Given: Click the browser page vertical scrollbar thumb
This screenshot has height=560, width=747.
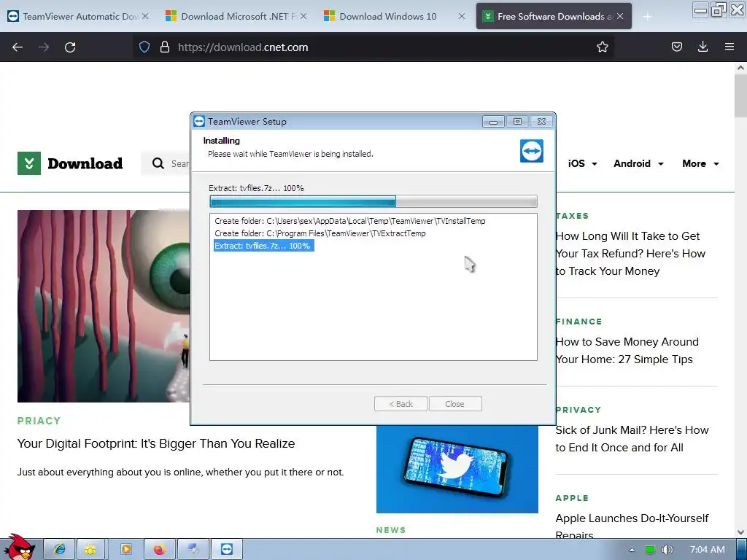Looking at the screenshot, I should (740, 96).
